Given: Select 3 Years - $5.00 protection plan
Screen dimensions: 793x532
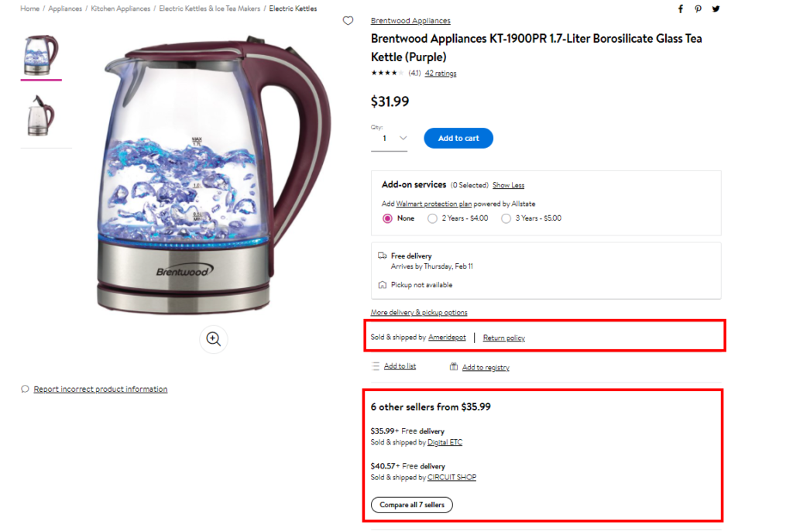Looking at the screenshot, I should click(x=506, y=218).
